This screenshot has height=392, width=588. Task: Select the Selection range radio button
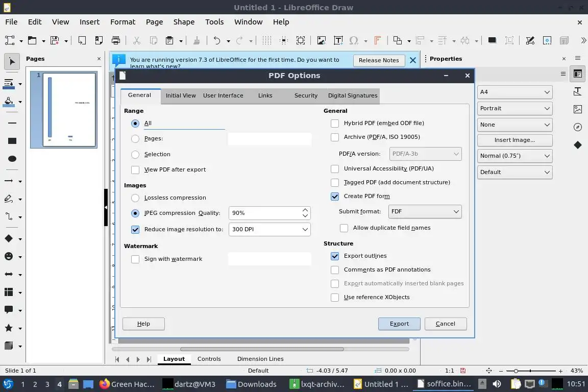click(135, 155)
